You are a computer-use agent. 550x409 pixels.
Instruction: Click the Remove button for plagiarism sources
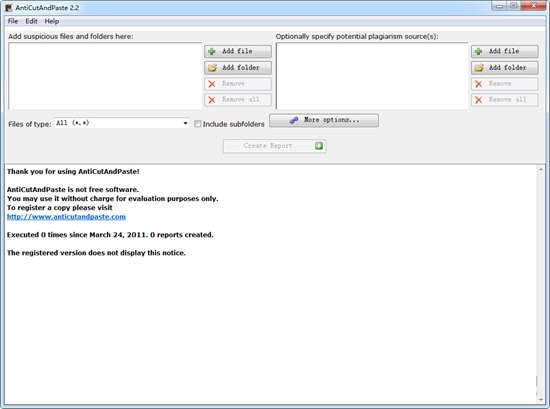coord(504,84)
